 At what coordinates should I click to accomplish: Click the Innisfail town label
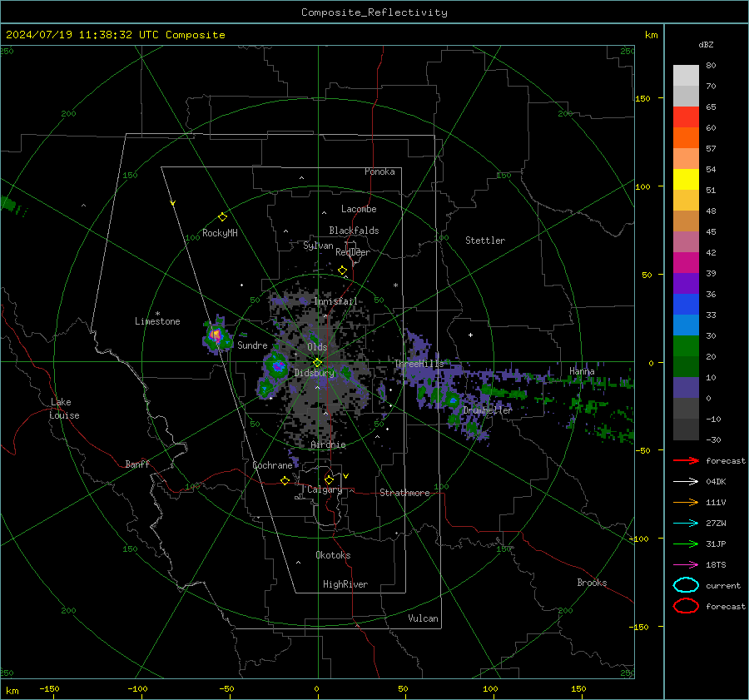point(335,301)
